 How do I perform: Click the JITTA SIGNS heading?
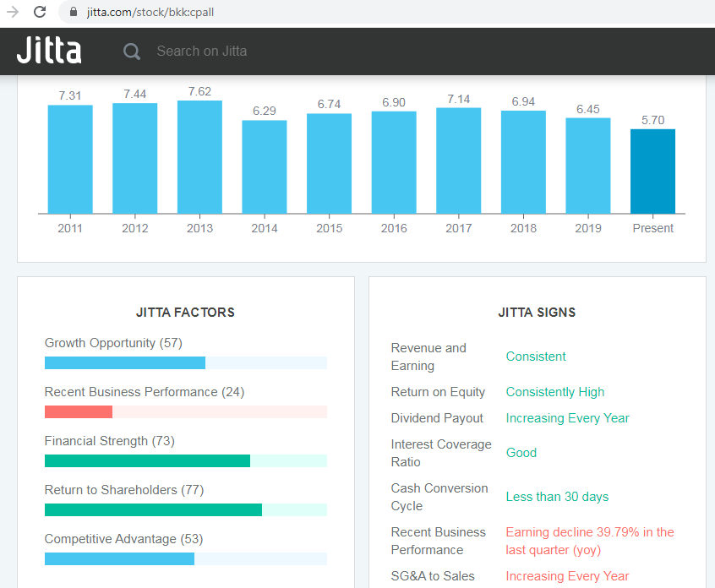(x=537, y=313)
